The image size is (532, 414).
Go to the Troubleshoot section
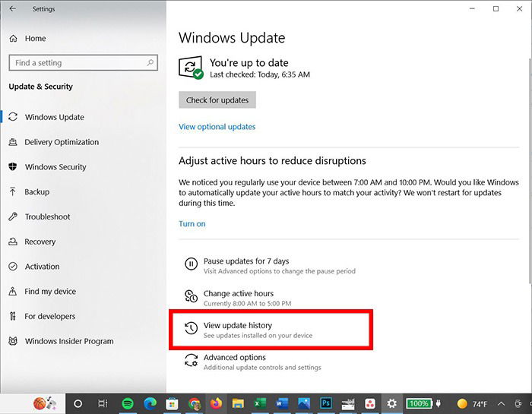tap(47, 216)
